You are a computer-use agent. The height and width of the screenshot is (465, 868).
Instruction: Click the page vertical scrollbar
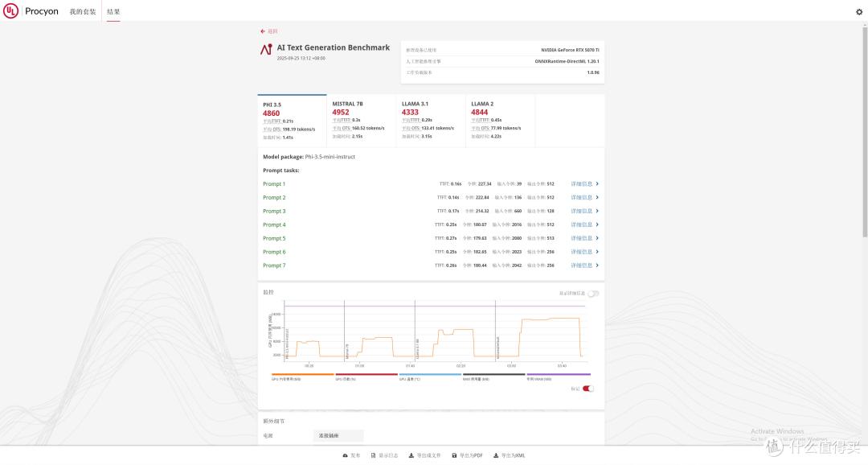point(865,132)
